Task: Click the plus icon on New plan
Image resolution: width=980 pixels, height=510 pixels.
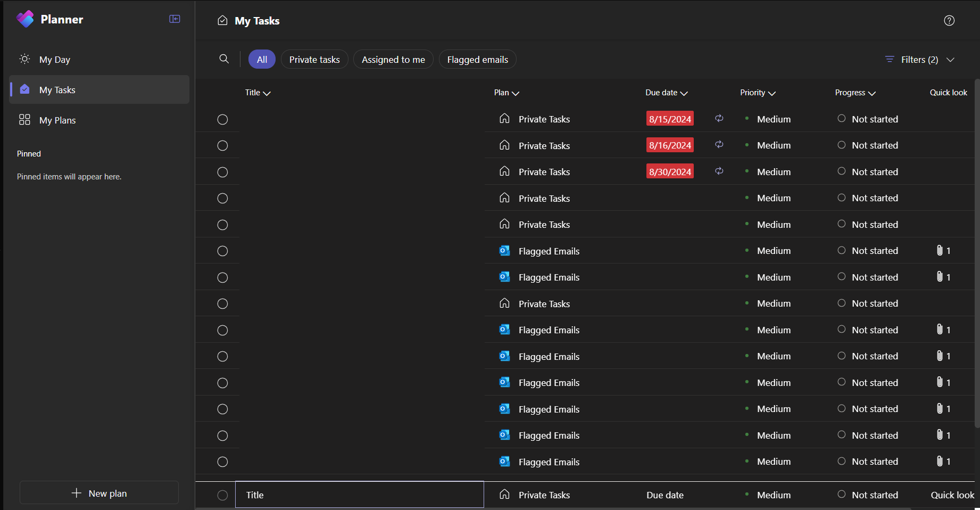Action: tap(77, 493)
